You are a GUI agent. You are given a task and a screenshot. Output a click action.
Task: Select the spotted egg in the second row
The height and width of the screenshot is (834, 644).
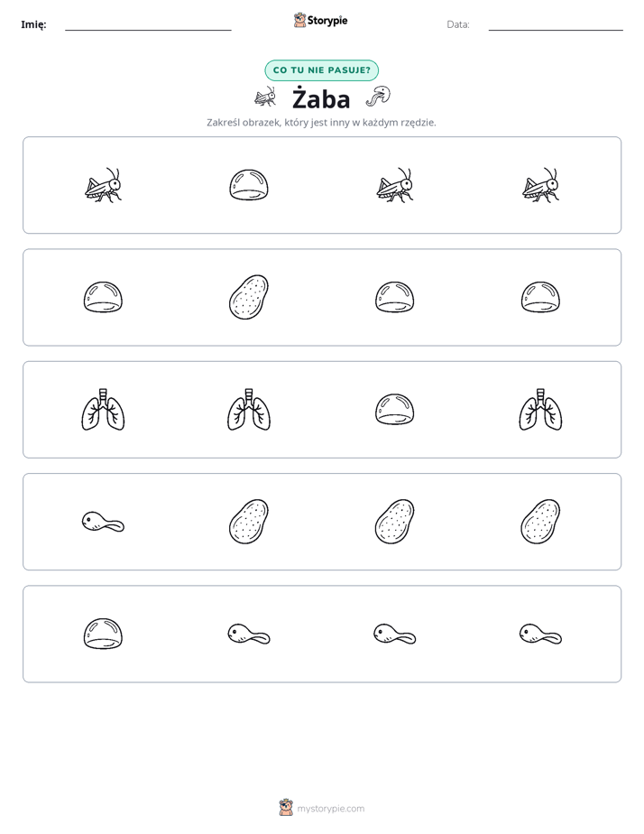tap(249, 297)
